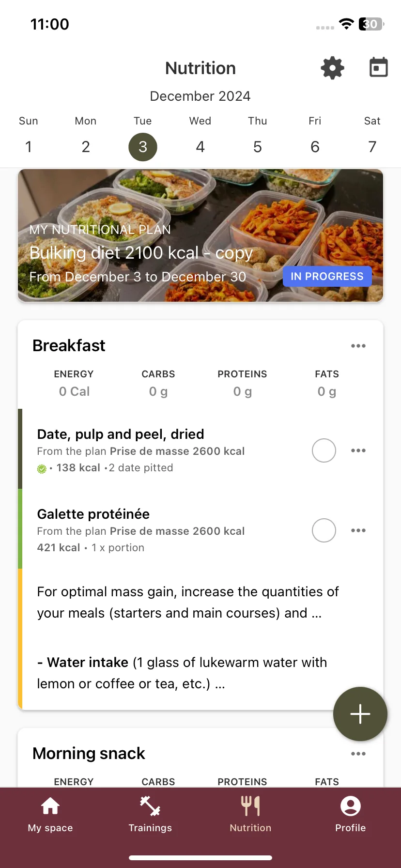The image size is (401, 868).
Task: Open the calendar picker icon
Action: tap(378, 67)
